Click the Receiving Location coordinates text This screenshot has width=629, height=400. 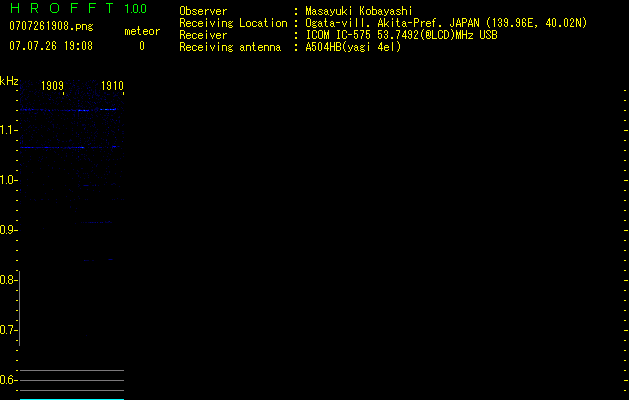coord(446,23)
